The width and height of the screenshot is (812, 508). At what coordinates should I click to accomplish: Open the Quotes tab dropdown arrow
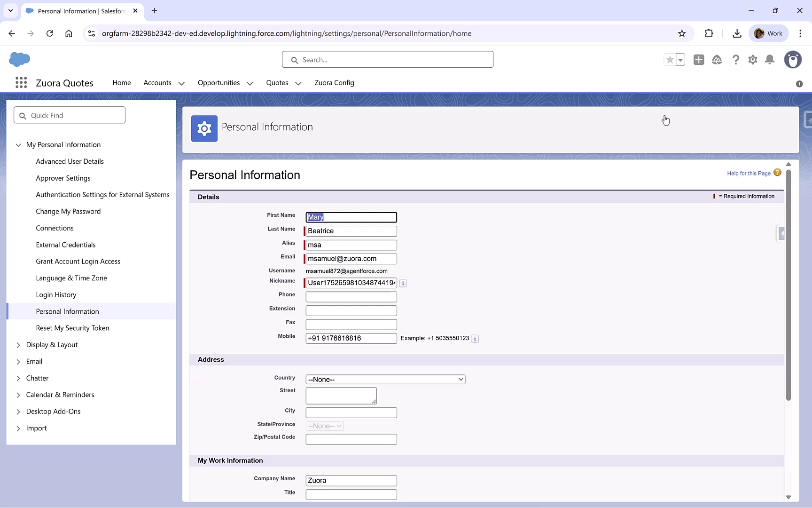click(298, 83)
